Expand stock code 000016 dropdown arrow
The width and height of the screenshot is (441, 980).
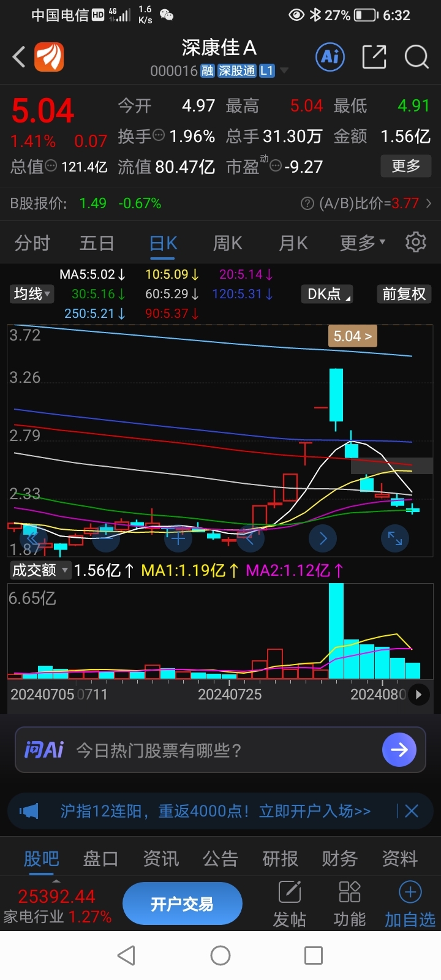pos(284,71)
